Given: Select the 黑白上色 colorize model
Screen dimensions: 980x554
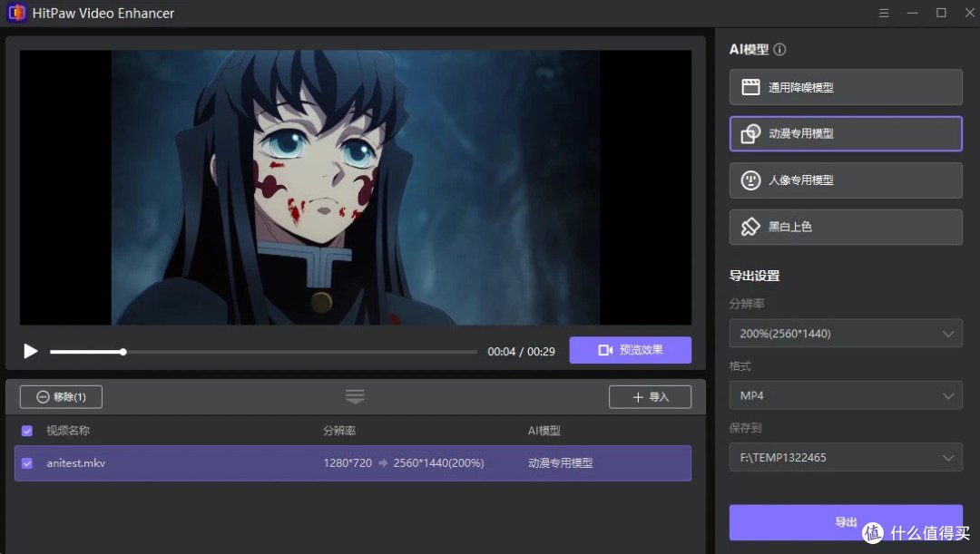Looking at the screenshot, I should [x=846, y=227].
